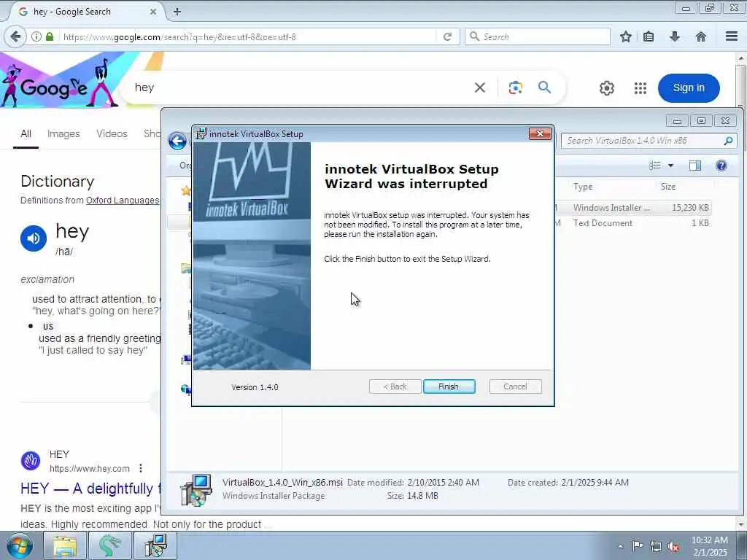Image resolution: width=747 pixels, height=560 pixels.
Task: Open Google quick settings gear
Action: (606, 88)
